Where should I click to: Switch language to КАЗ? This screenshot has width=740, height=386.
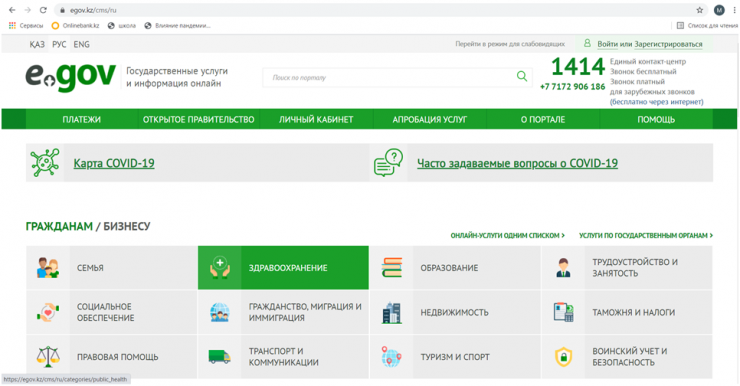(x=37, y=44)
